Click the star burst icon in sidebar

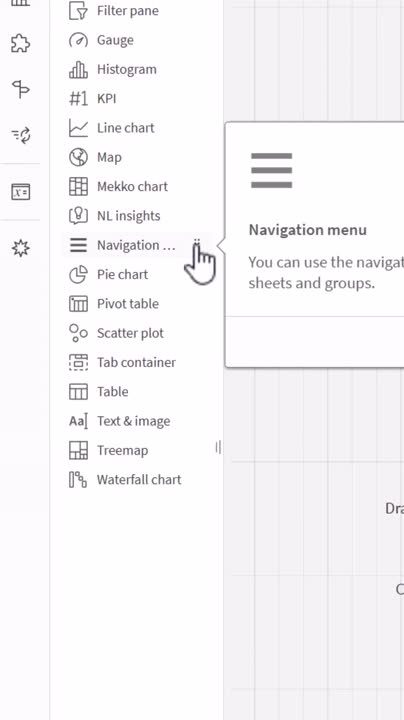pos(21,248)
